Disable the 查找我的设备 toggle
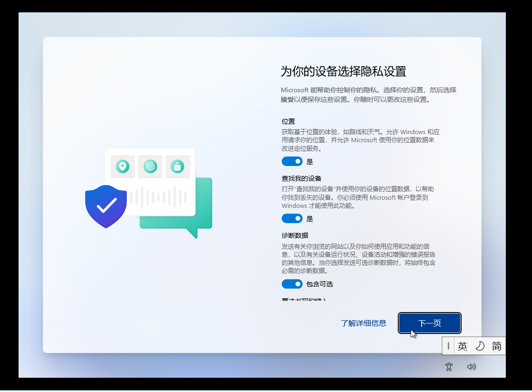The image size is (532, 392). pyautogui.click(x=292, y=218)
